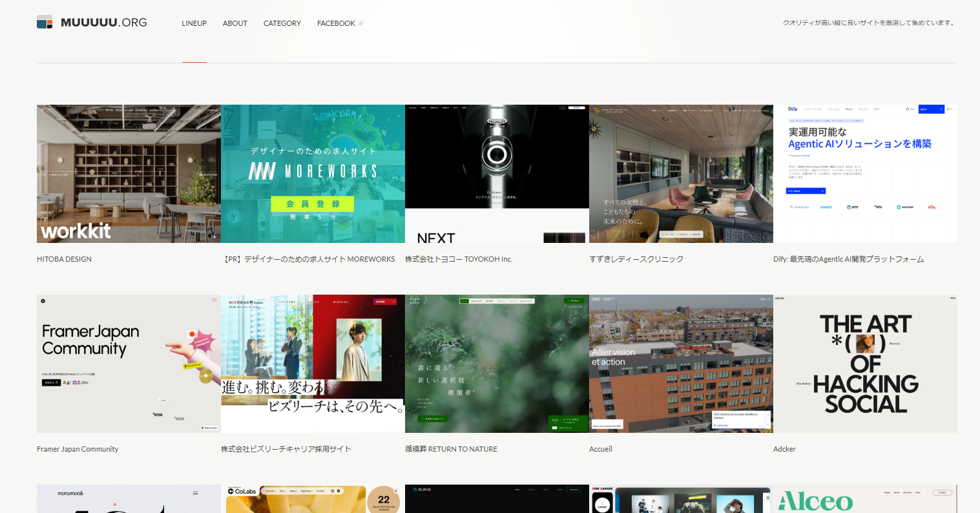Click the Adcker title link
Screen dimensions: 980x513
784,449
